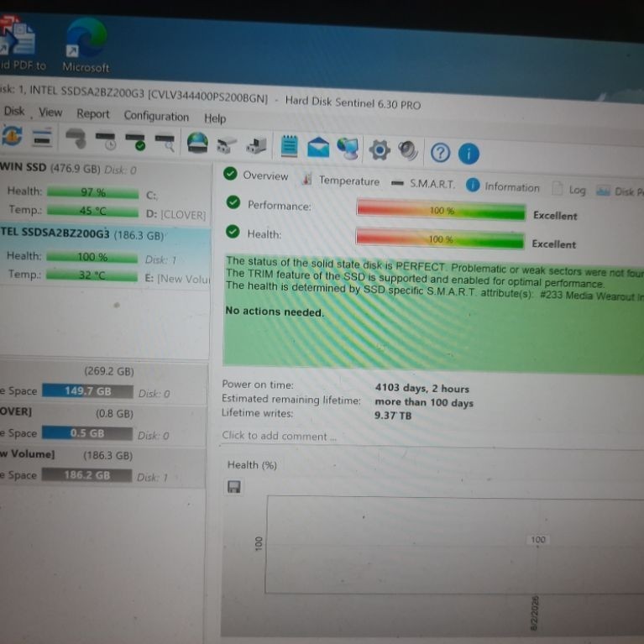
Task: Open the Report menu
Action: pos(93,113)
